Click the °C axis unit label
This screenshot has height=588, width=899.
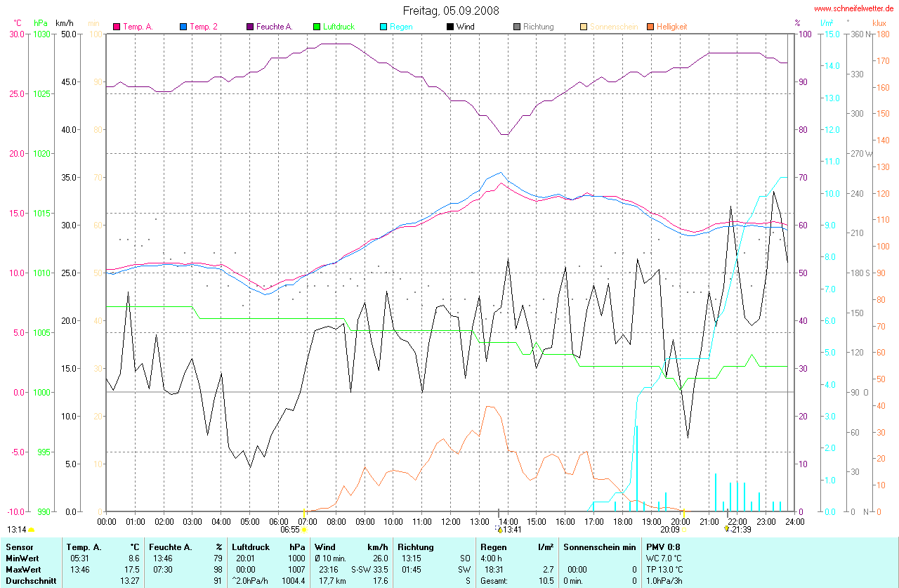[18, 23]
